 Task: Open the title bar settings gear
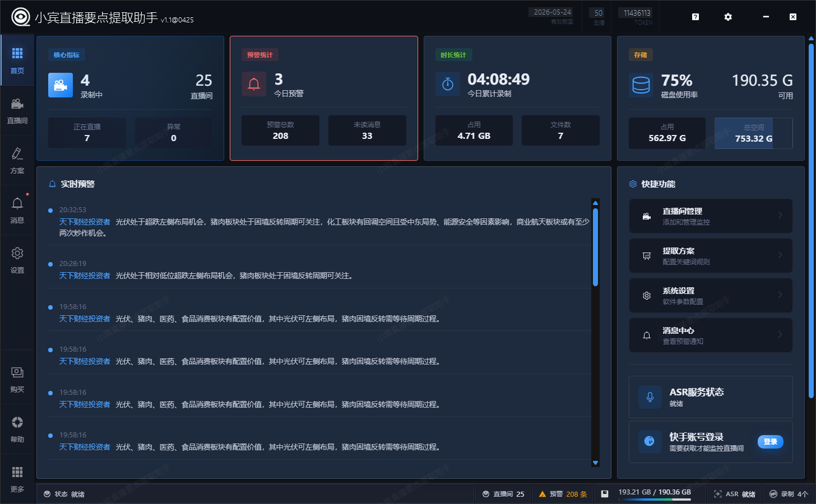click(x=728, y=17)
